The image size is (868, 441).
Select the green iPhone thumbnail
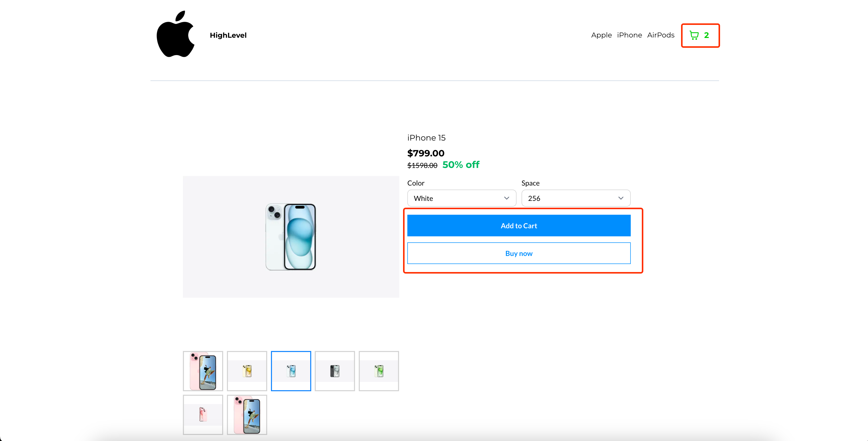click(379, 371)
